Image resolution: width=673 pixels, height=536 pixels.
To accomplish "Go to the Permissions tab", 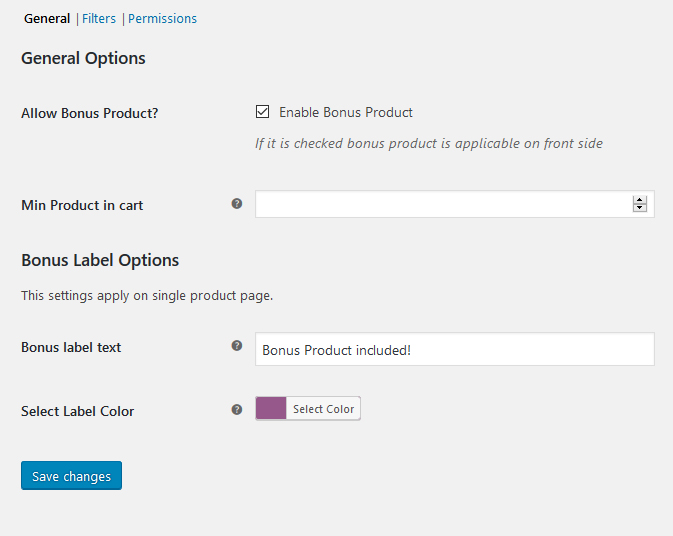I will point(162,19).
